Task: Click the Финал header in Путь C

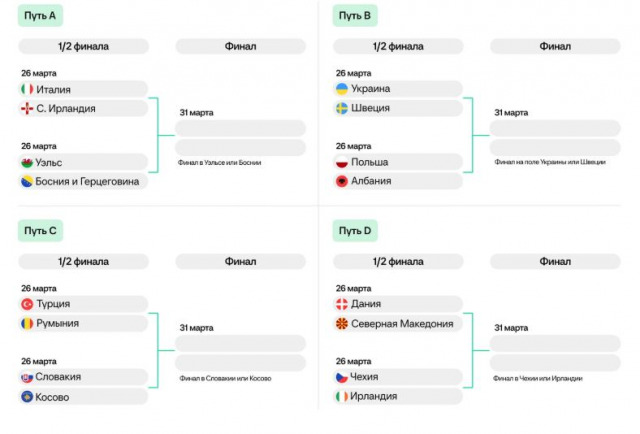Action: (x=240, y=261)
